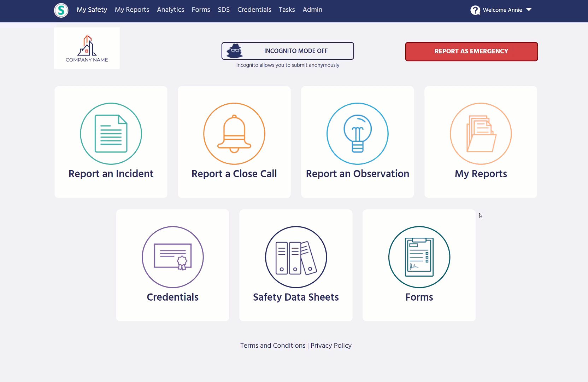Click the lightbulb icon for Report an Observation
588x382 pixels.
(x=357, y=134)
